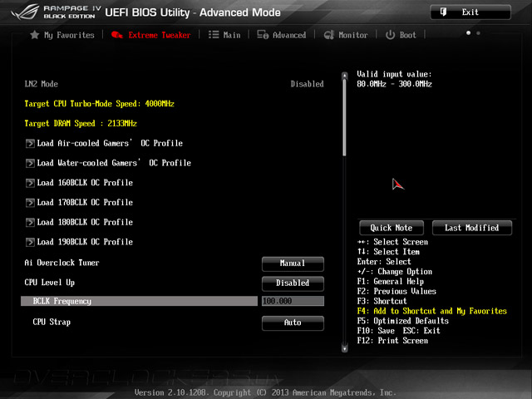Click the BCLK Frequency value field
Image resolution: width=532 pixels, height=399 pixels.
point(293,301)
